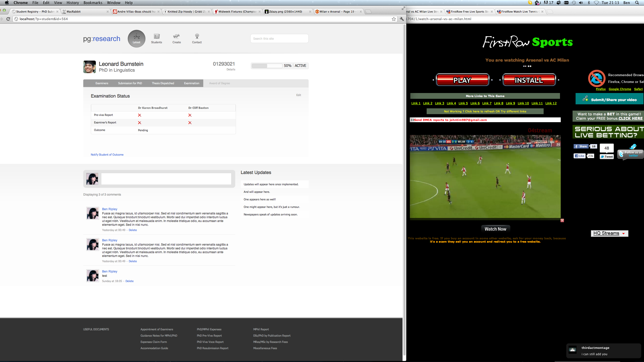Click Notify Student of Outcome link
This screenshot has height=362, width=644.
click(x=107, y=155)
